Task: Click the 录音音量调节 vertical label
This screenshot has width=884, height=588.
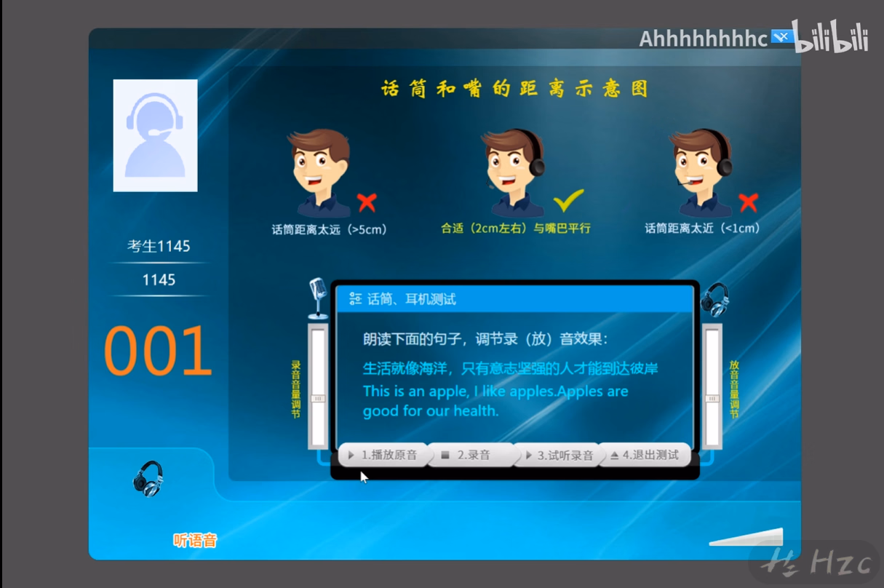Action: (x=296, y=389)
